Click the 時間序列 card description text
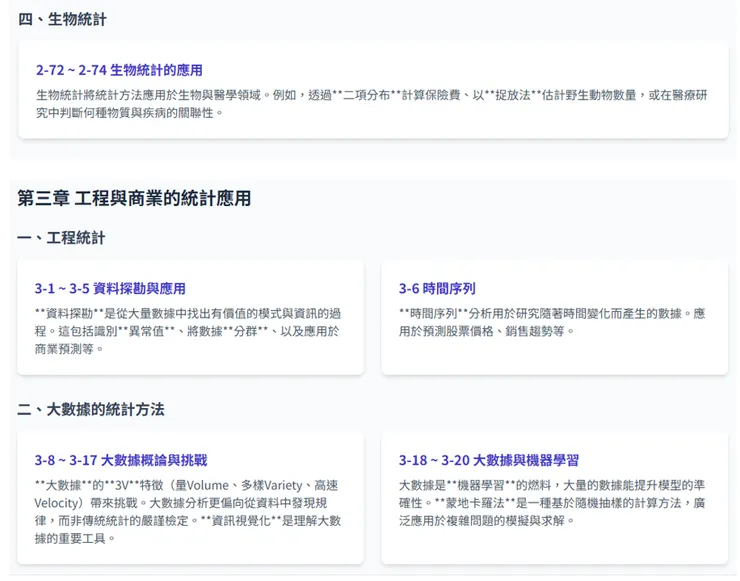The height and width of the screenshot is (581, 740). click(552, 322)
